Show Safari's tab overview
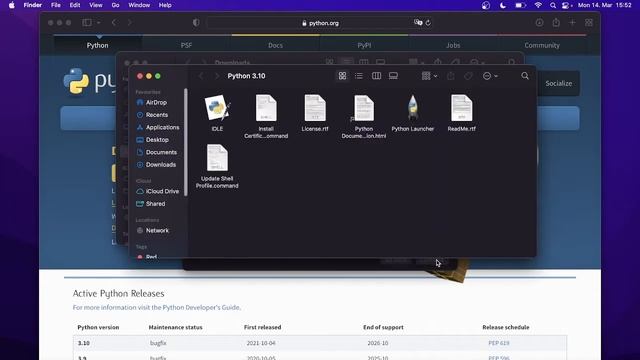640x360 pixels. point(589,23)
